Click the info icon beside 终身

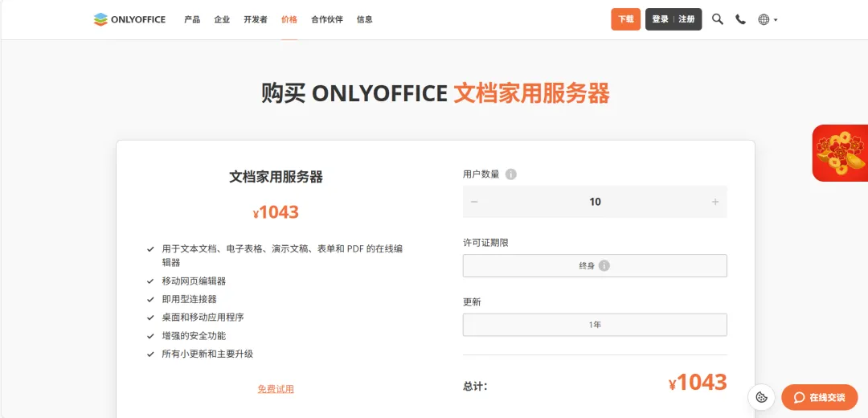[604, 266]
